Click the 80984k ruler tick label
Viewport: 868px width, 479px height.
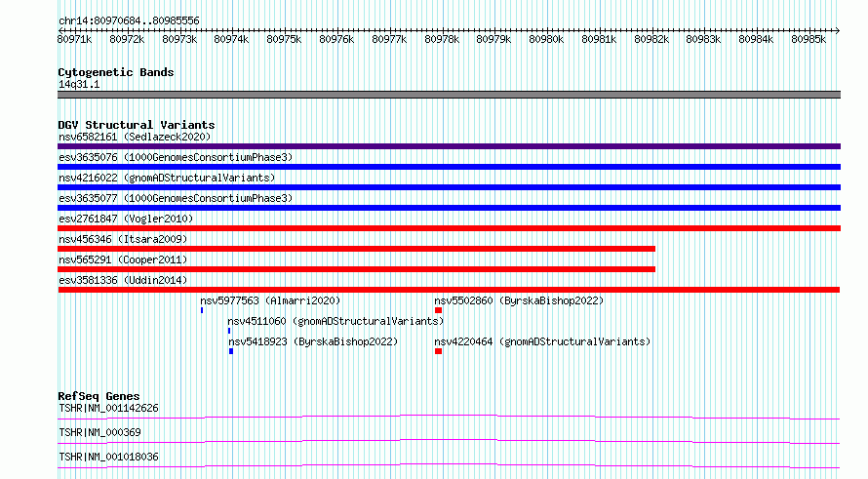point(756,39)
